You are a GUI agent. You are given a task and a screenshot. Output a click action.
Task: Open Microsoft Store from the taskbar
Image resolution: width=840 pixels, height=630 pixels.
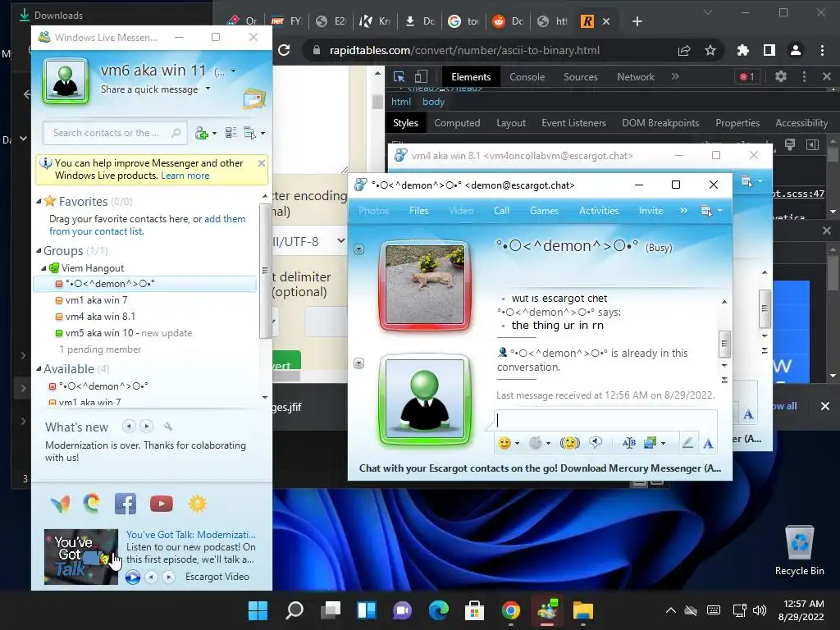[474, 610]
